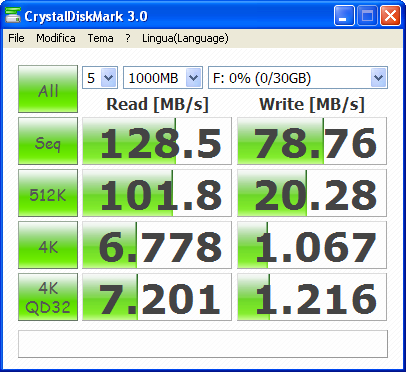
Task: Minimize the CrystalDiskMark window
Action: (344, 15)
